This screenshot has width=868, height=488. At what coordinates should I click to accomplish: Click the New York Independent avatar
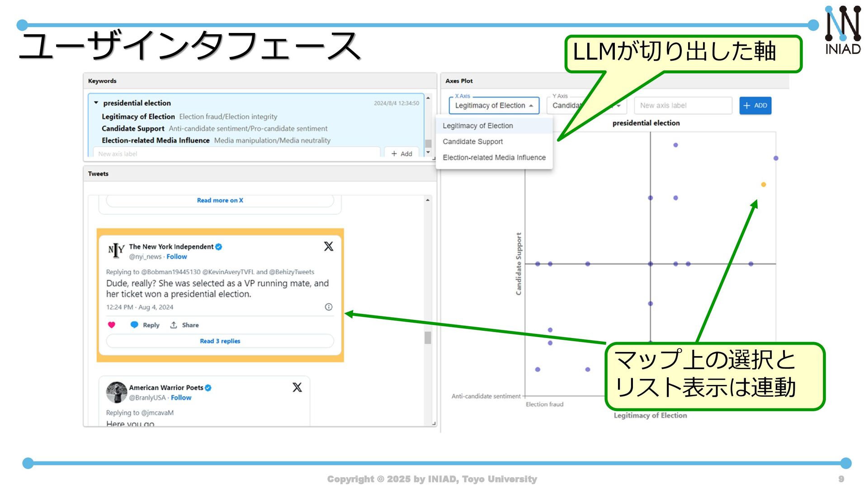(116, 251)
